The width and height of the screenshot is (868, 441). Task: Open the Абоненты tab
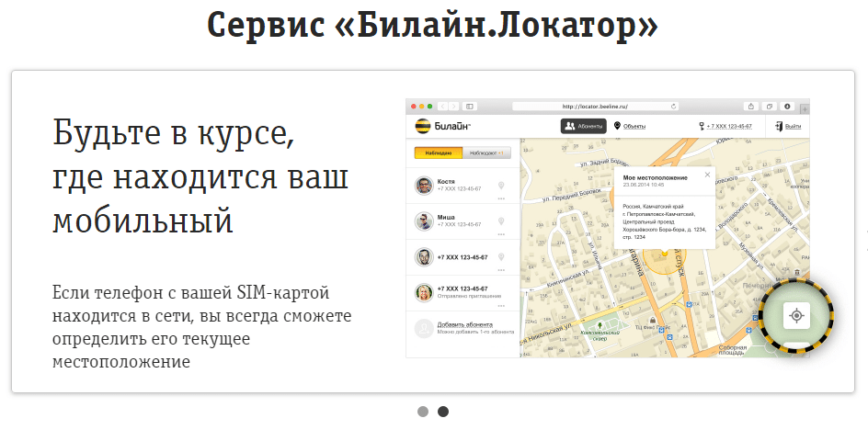coord(584,126)
